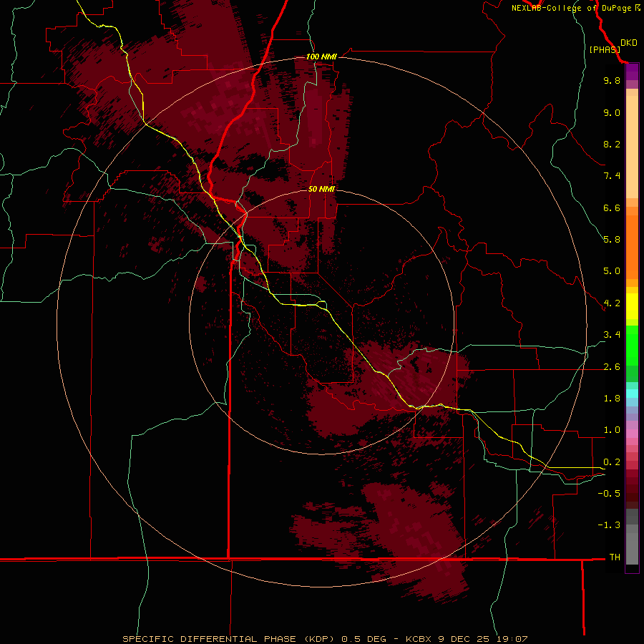The height and width of the screenshot is (644, 644).
Task: Click the "19:07" timestamp in the caption
Action: click(x=512, y=639)
